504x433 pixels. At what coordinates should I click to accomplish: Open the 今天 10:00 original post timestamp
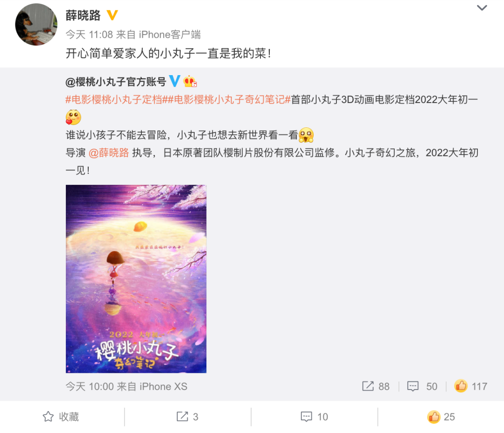point(90,386)
